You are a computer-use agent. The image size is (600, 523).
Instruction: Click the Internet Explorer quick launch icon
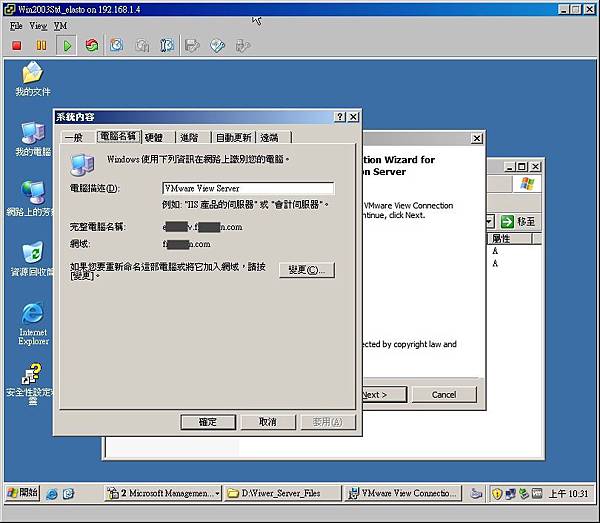point(52,494)
